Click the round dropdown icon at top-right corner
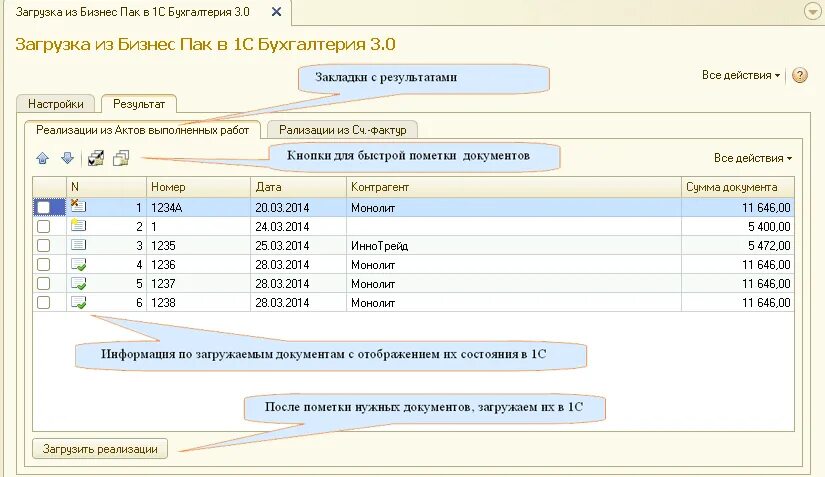Viewport: 825px width, 477px height. pos(813,12)
